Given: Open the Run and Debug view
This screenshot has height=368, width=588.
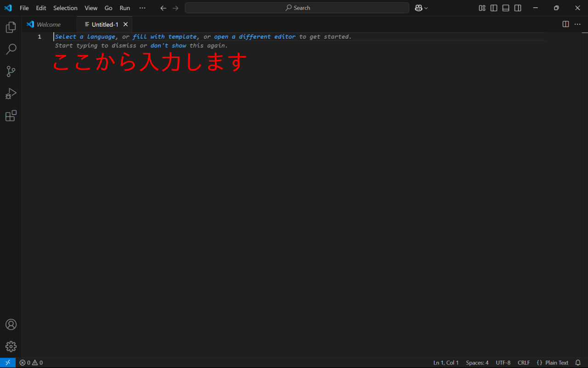Looking at the screenshot, I should coord(11,94).
